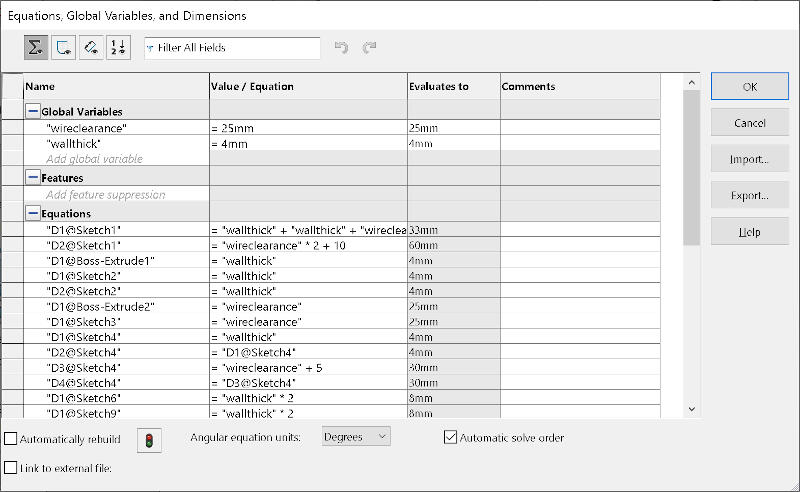
Task: Switch to Sketch Equation View
Action: [x=63, y=47]
